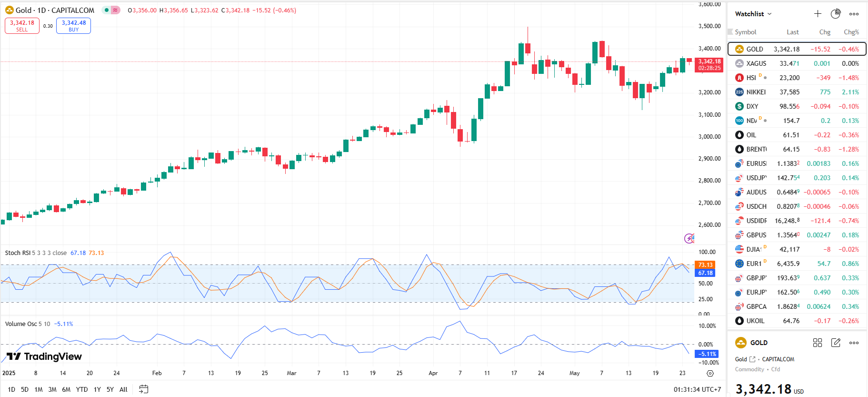Click the go-to-date calendar icon
The width and height of the screenshot is (868, 397).
[x=143, y=389]
